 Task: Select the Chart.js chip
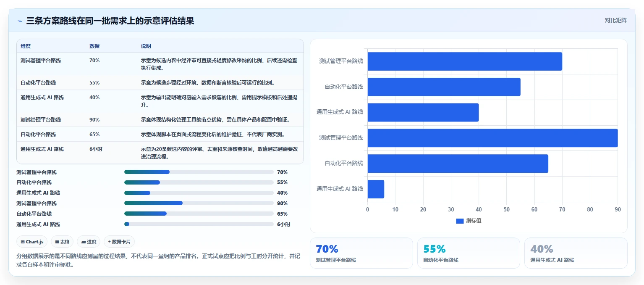pyautogui.click(x=32, y=242)
